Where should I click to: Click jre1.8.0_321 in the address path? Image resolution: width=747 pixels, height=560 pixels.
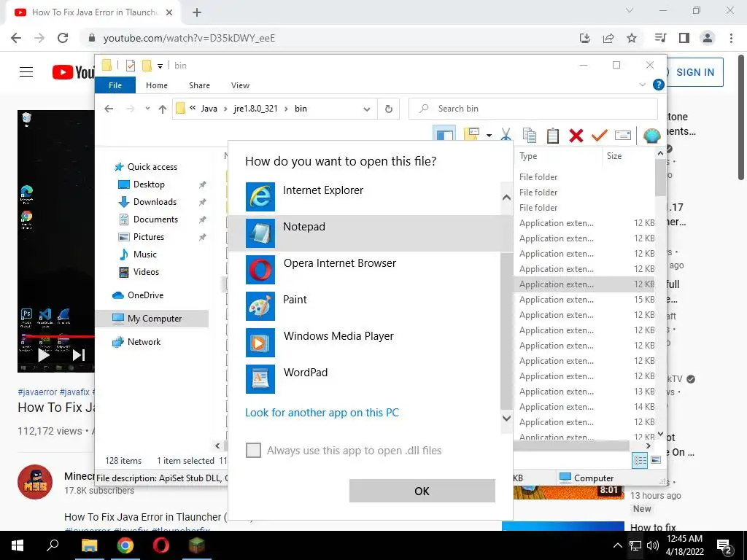coord(255,109)
